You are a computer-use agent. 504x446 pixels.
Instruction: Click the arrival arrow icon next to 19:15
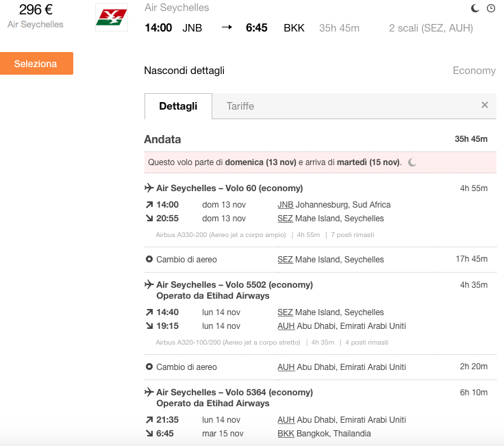click(x=149, y=325)
